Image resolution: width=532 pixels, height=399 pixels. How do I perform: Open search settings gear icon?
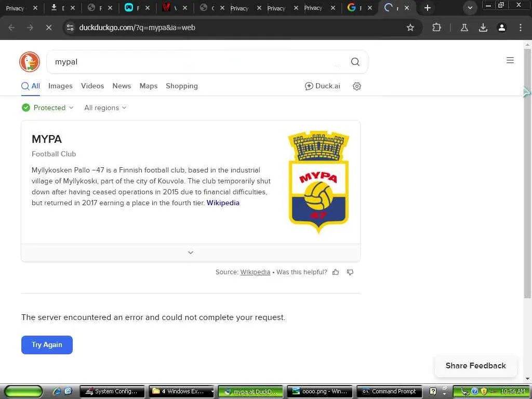tap(356, 86)
